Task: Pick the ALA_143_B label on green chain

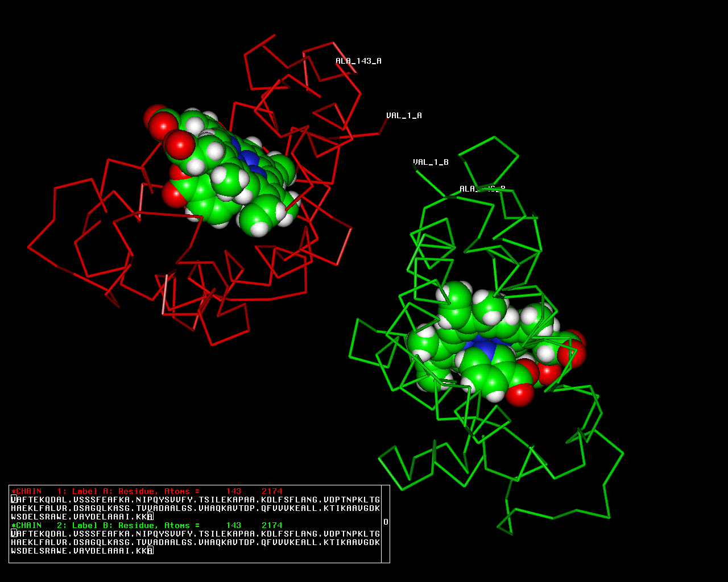Action: 482,189
